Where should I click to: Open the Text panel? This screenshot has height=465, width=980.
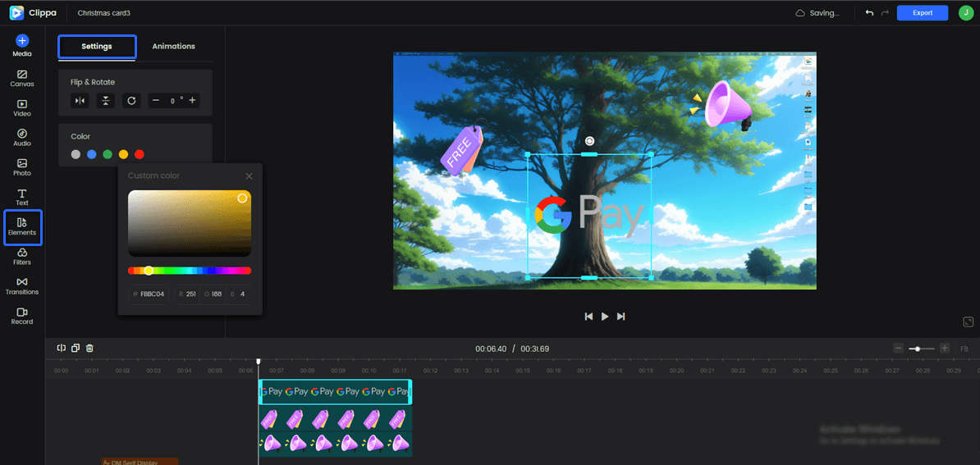[22, 197]
